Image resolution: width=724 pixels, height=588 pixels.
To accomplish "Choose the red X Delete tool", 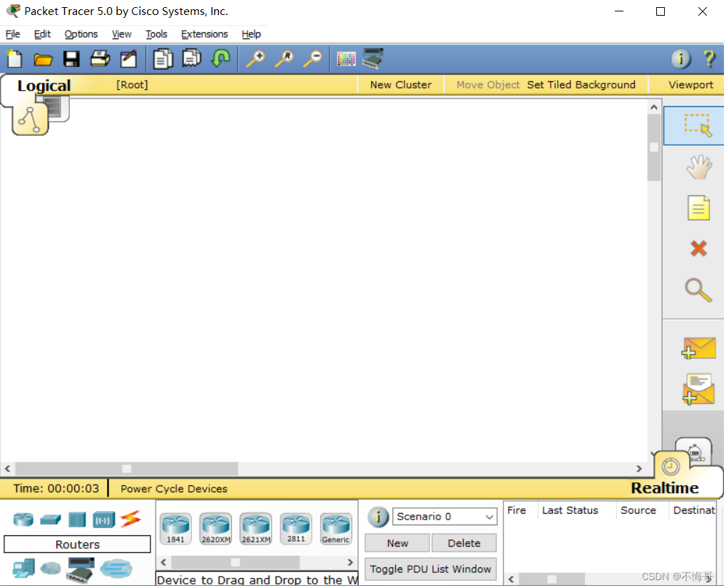I will (698, 248).
